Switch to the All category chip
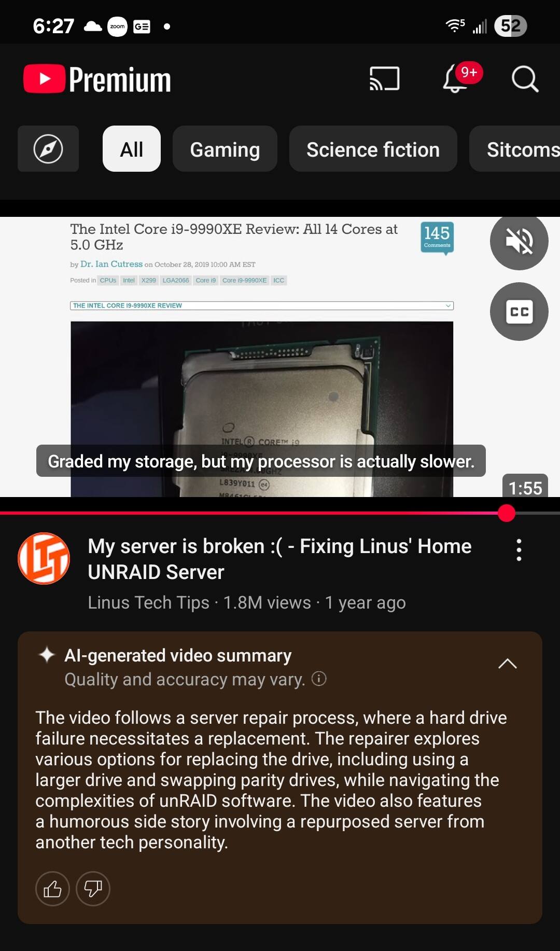The height and width of the screenshot is (951, 560). (132, 149)
